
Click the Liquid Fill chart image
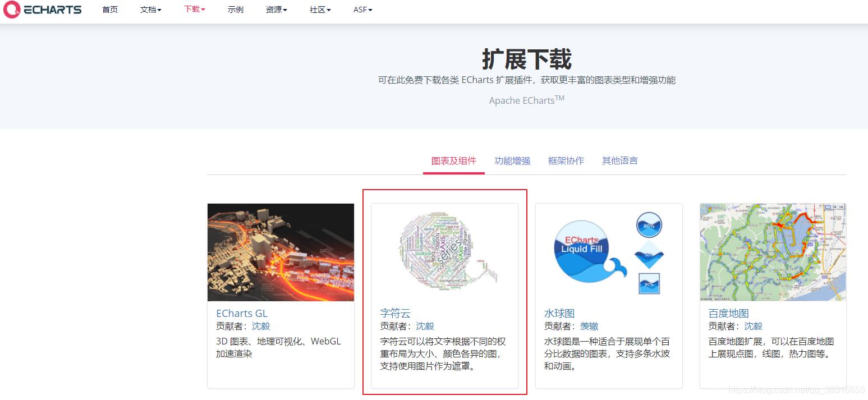pos(609,252)
